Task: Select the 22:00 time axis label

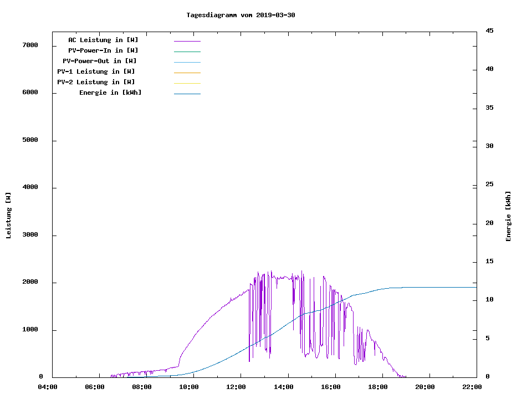Action: tap(472, 387)
